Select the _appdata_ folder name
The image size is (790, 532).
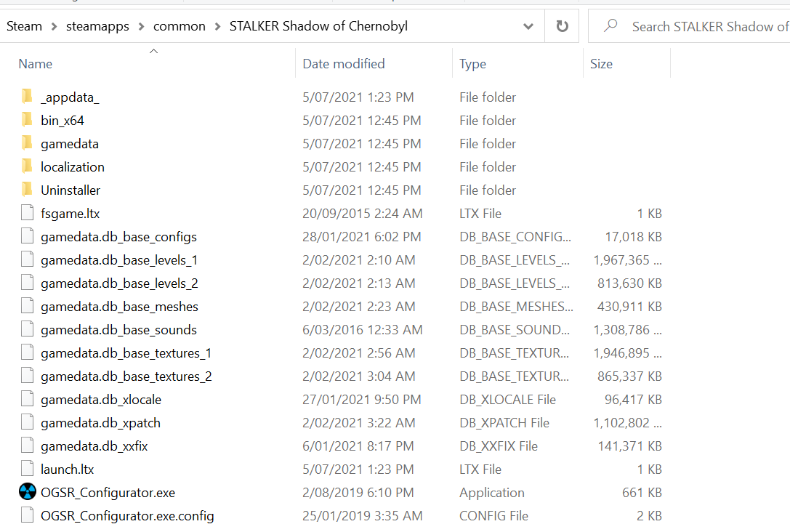pos(70,97)
